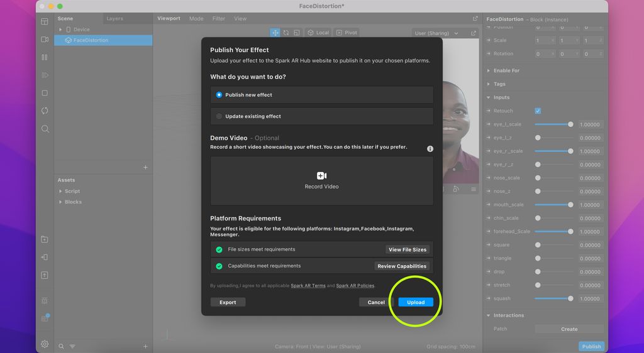The height and width of the screenshot is (353, 644).
Task: Toggle the Retouch checkbox
Action: pos(538,111)
